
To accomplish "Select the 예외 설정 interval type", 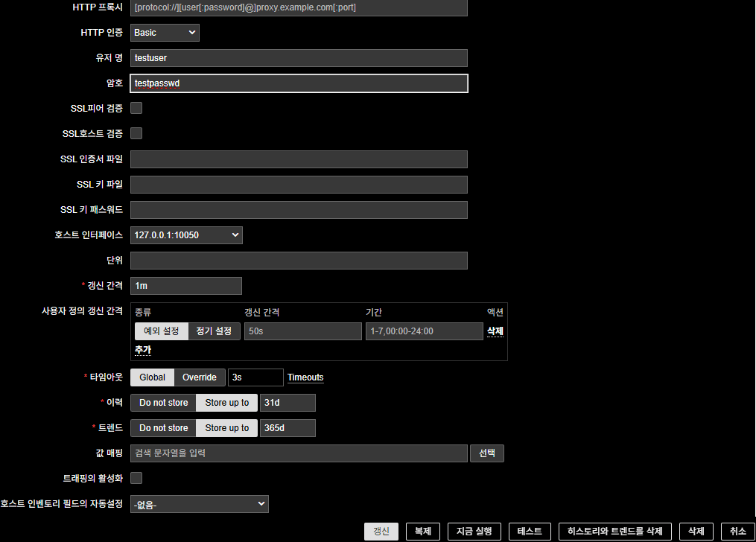I will tap(161, 331).
